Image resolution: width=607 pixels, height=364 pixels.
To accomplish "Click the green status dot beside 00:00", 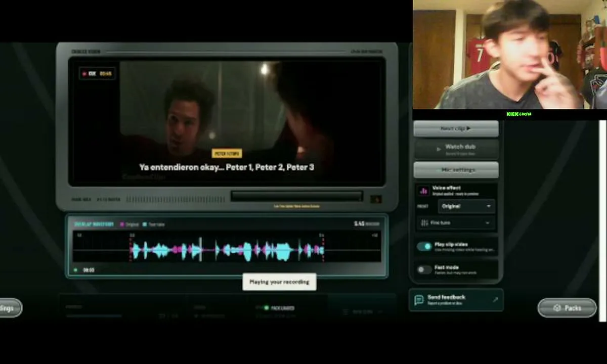I will [76, 270].
